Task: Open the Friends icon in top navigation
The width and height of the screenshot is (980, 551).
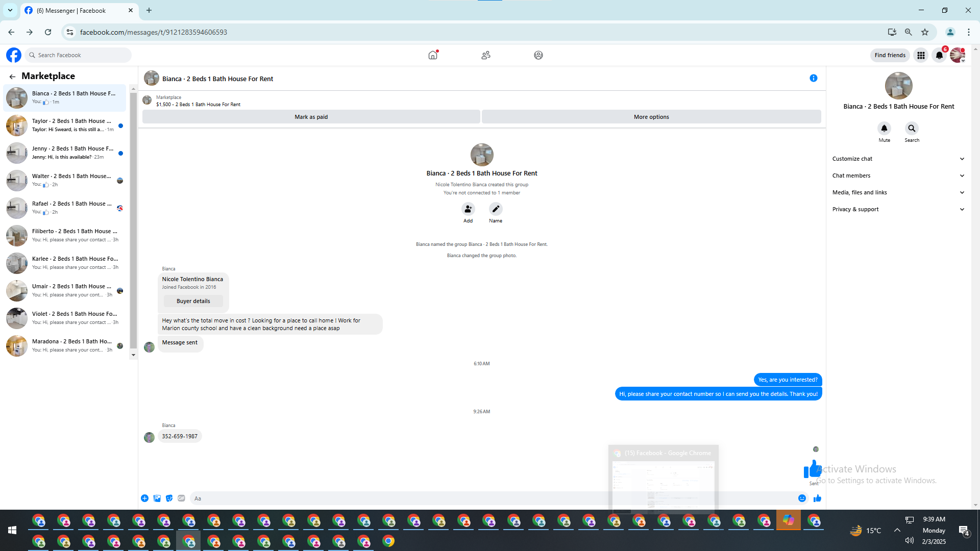Action: (x=486, y=55)
